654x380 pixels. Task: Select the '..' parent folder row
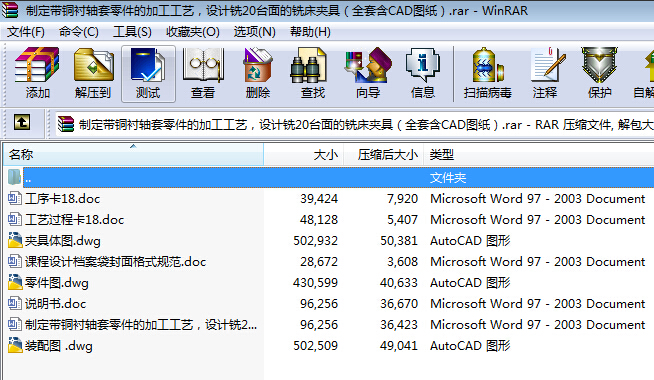point(338,178)
